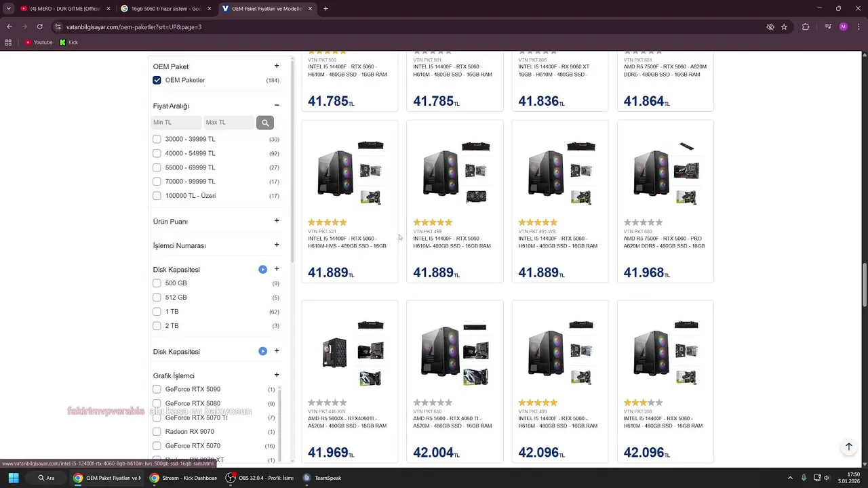868x488 pixels.
Task: Click the Max TL price field
Action: [x=229, y=123]
